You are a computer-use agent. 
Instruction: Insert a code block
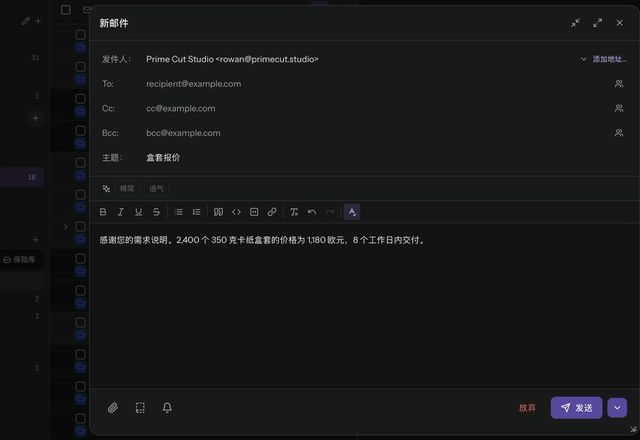pyautogui.click(x=254, y=212)
